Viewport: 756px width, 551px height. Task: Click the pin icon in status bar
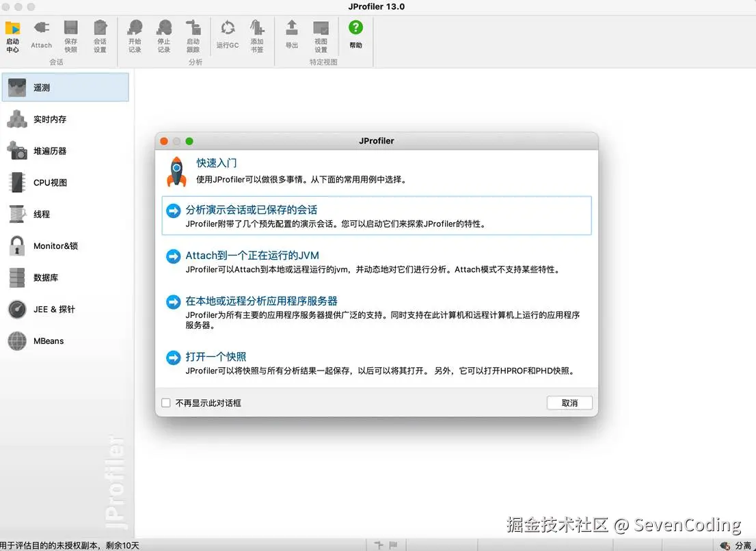[x=379, y=546]
